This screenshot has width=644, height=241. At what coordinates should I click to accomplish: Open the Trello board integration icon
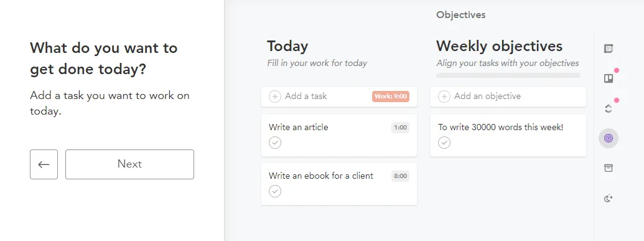tap(609, 78)
